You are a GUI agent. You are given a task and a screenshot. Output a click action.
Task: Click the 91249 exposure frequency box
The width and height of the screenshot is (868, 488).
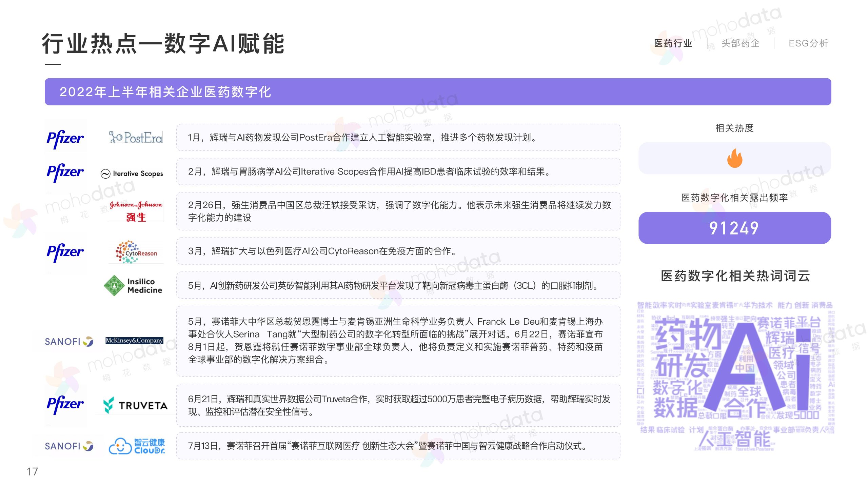tap(734, 228)
